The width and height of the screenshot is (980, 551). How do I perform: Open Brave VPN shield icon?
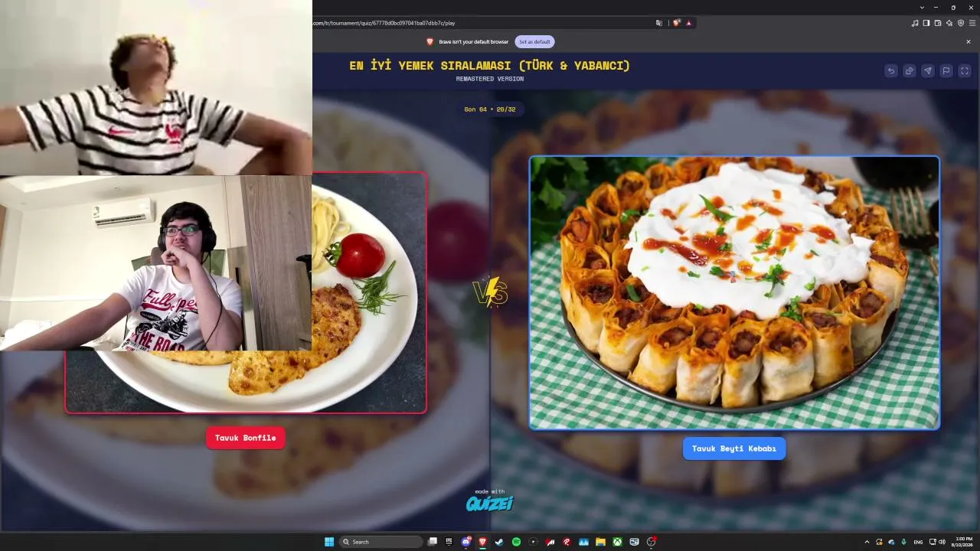pos(961,23)
